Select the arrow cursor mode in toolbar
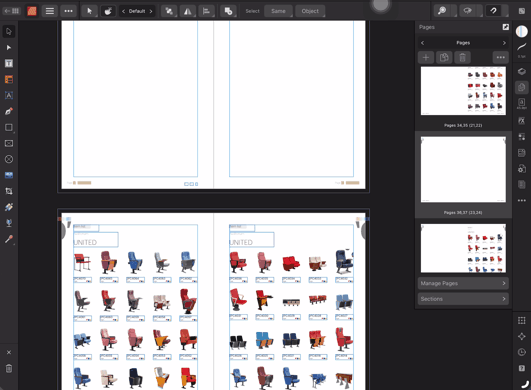Image resolution: width=531 pixels, height=390 pixels. click(89, 11)
